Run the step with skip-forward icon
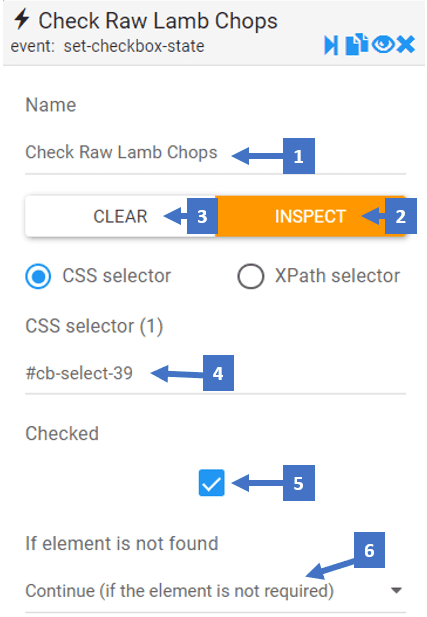The width and height of the screenshot is (427, 617). pyautogui.click(x=331, y=45)
